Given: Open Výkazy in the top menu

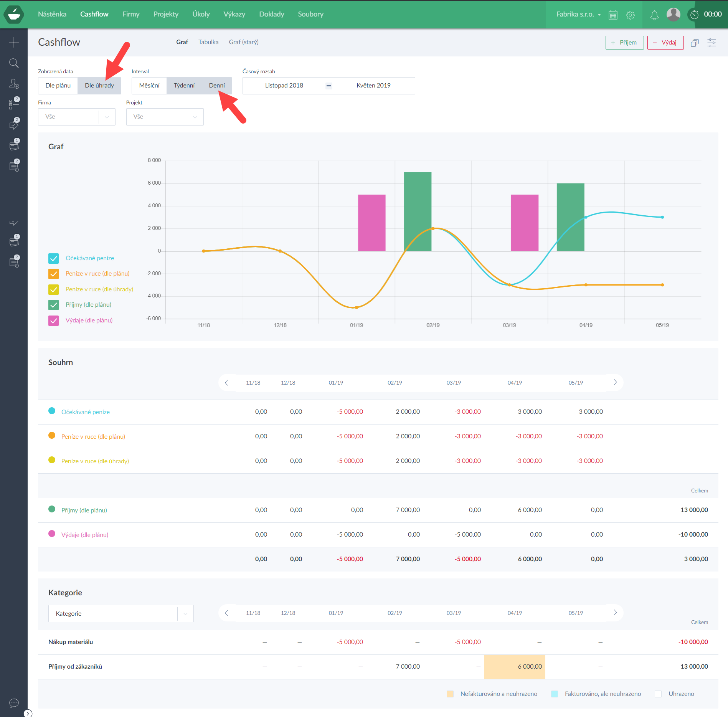Looking at the screenshot, I should tap(234, 14).
